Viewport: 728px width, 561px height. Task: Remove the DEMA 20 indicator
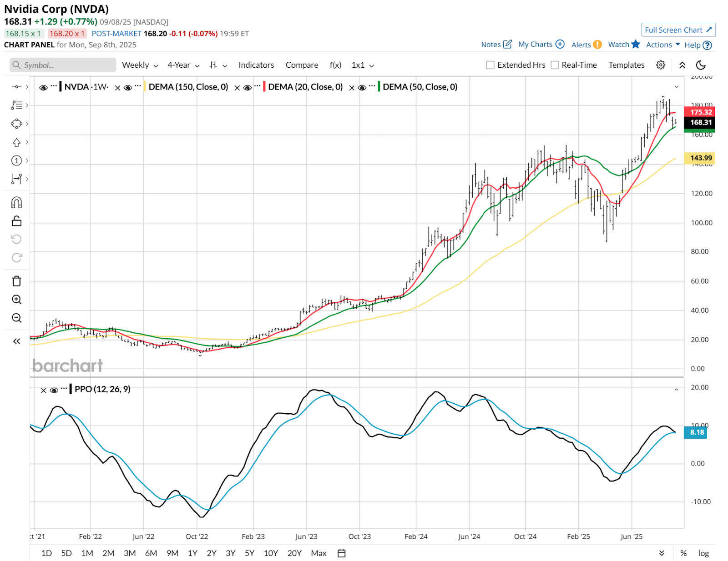tap(237, 88)
